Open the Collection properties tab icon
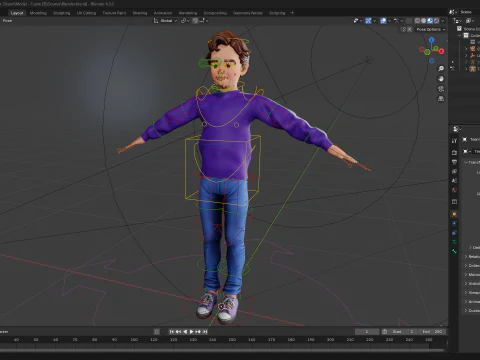This screenshot has width=480, height=360. pos(454,202)
